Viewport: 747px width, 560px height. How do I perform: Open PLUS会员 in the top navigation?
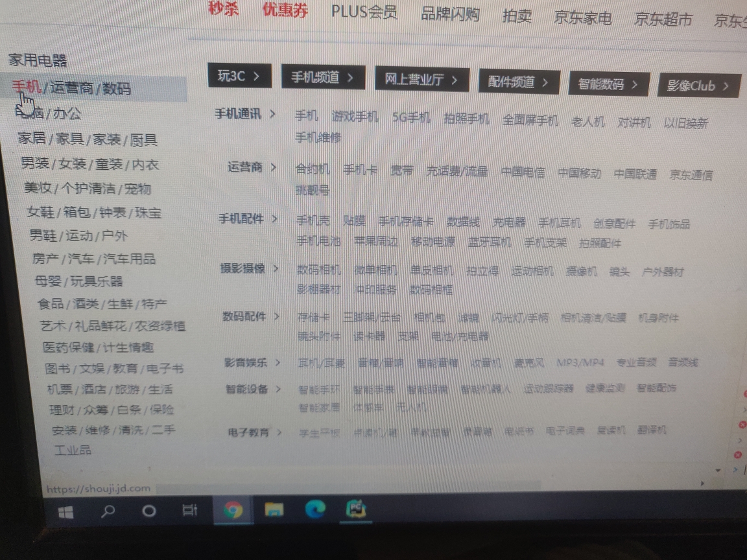pos(364,12)
